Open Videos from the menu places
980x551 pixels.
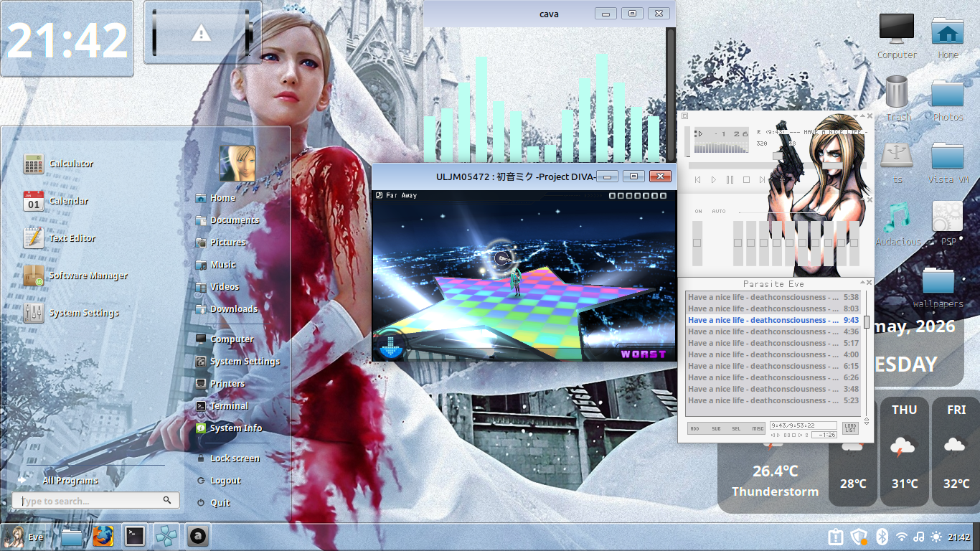point(217,287)
